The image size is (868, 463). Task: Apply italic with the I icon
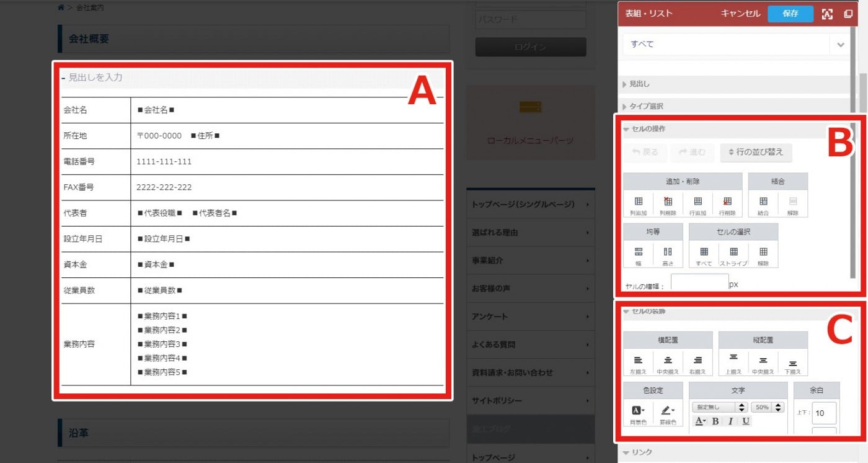[x=730, y=421]
